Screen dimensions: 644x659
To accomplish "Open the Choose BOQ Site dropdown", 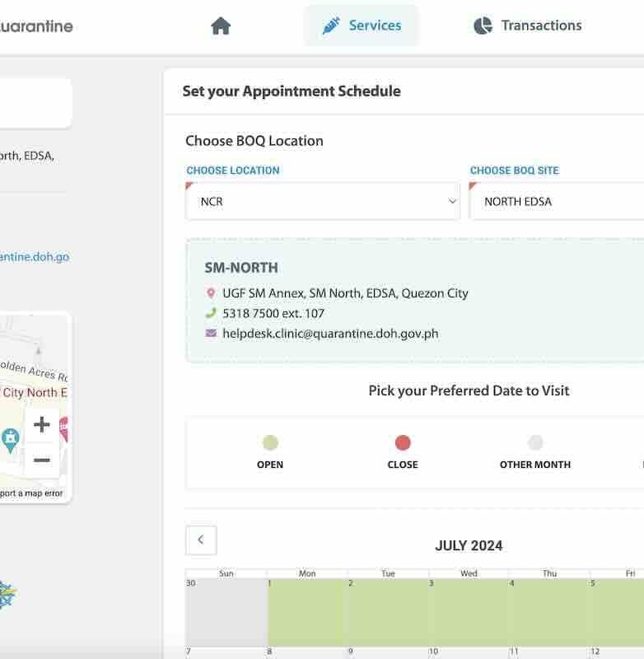I will point(556,201).
